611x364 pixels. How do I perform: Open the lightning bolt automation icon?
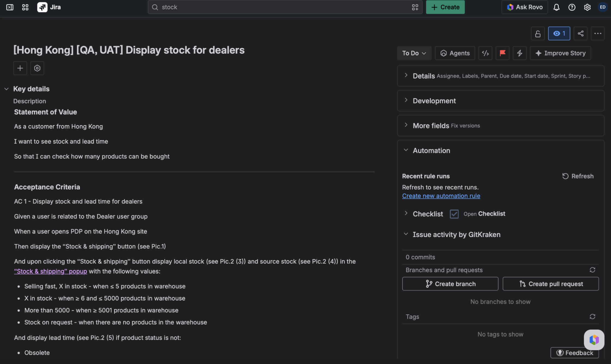coord(520,53)
